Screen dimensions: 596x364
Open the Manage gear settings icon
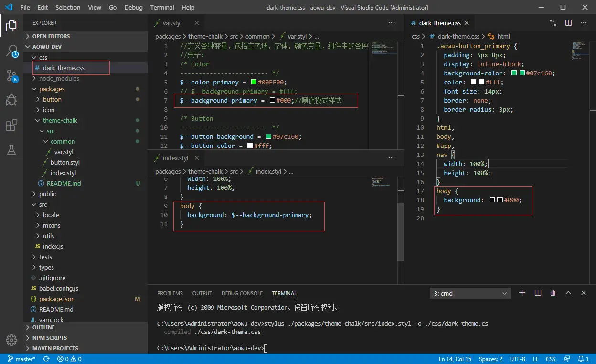pyautogui.click(x=11, y=340)
